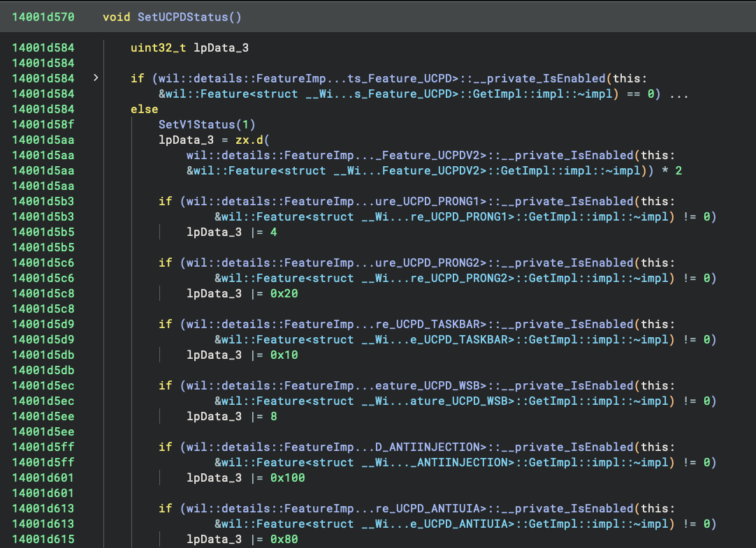Click the collapsed ellipsis after == 0)
The image size is (756, 548).
tap(679, 95)
